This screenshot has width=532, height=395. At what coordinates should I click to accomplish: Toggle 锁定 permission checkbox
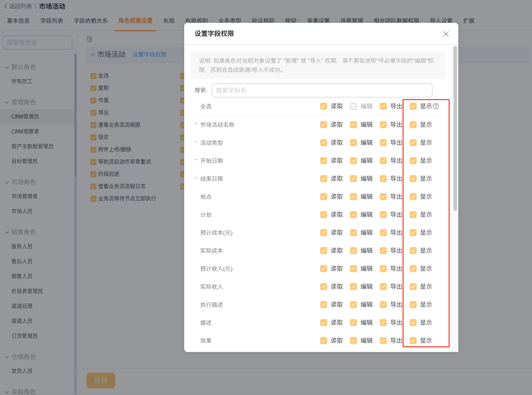click(93, 137)
